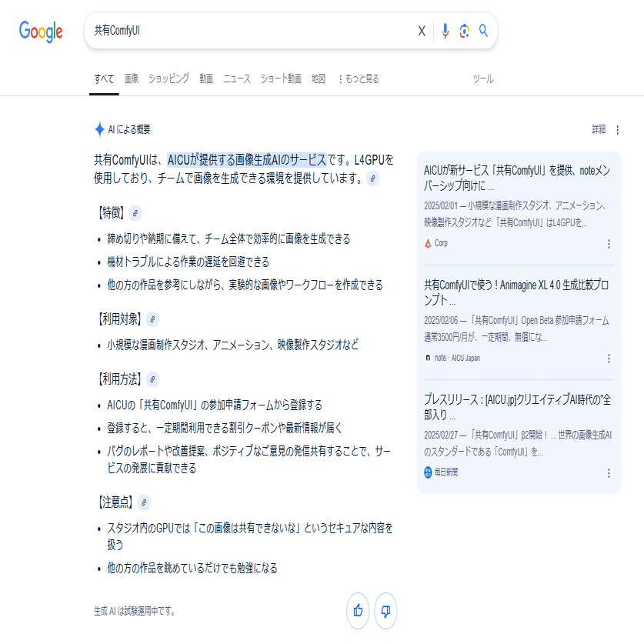
Task: Open the AI overview three-dot options menu
Action: pyautogui.click(x=617, y=130)
